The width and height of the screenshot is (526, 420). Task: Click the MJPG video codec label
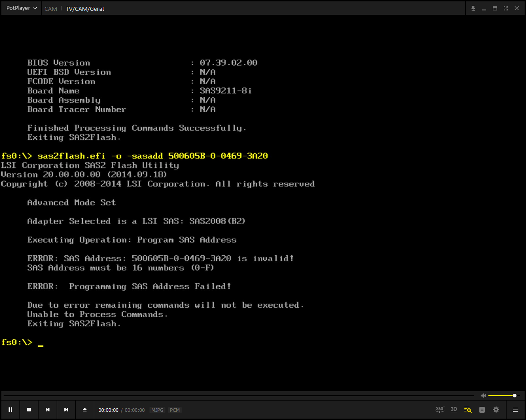(158, 410)
